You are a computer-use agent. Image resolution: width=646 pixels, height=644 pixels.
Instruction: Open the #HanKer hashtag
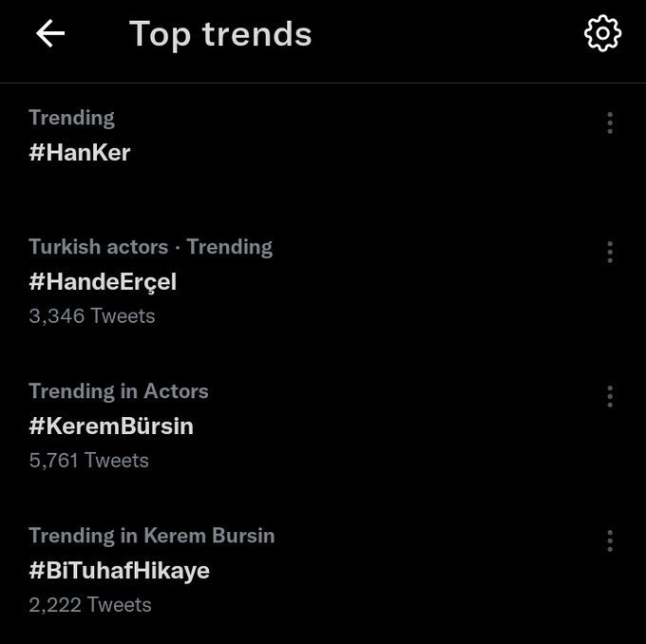coord(80,152)
